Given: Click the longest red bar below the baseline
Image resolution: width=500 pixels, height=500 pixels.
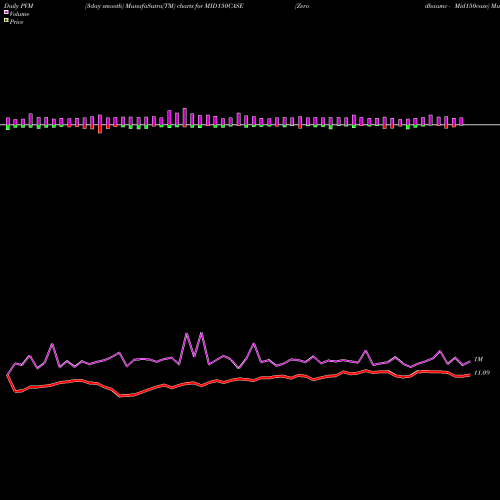Looking at the screenshot, I should coord(100,129).
